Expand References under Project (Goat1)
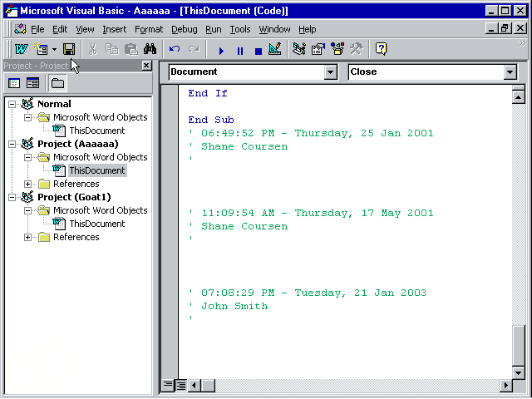Image resolution: width=532 pixels, height=399 pixels. (x=27, y=237)
